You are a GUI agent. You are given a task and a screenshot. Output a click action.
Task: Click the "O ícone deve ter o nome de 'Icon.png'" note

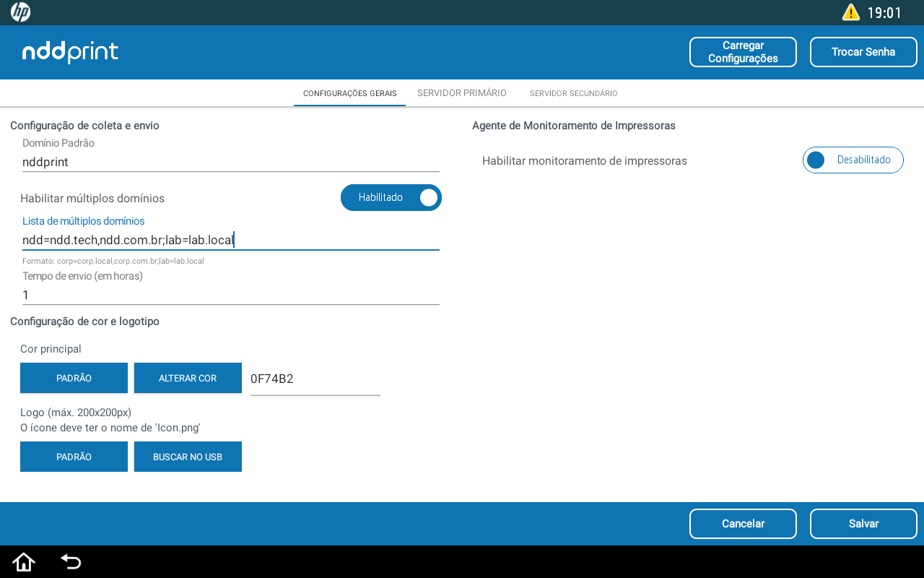(110, 428)
